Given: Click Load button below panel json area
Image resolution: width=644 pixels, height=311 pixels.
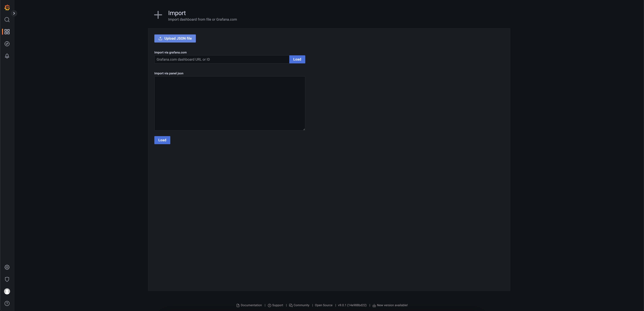Looking at the screenshot, I should click(162, 140).
